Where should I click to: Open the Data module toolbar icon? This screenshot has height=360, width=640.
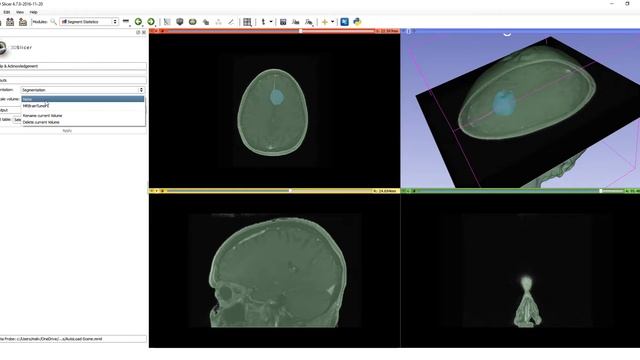pyautogui.click(x=167, y=22)
